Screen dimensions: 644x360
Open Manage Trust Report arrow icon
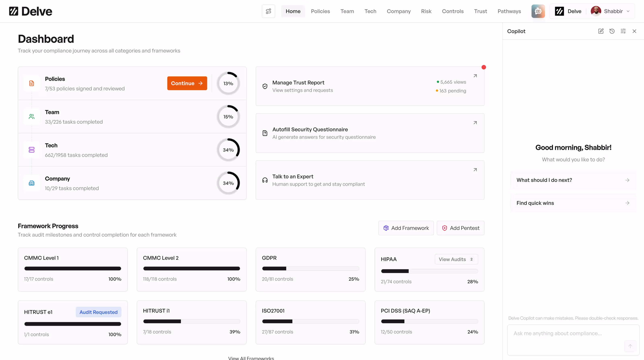point(475,76)
